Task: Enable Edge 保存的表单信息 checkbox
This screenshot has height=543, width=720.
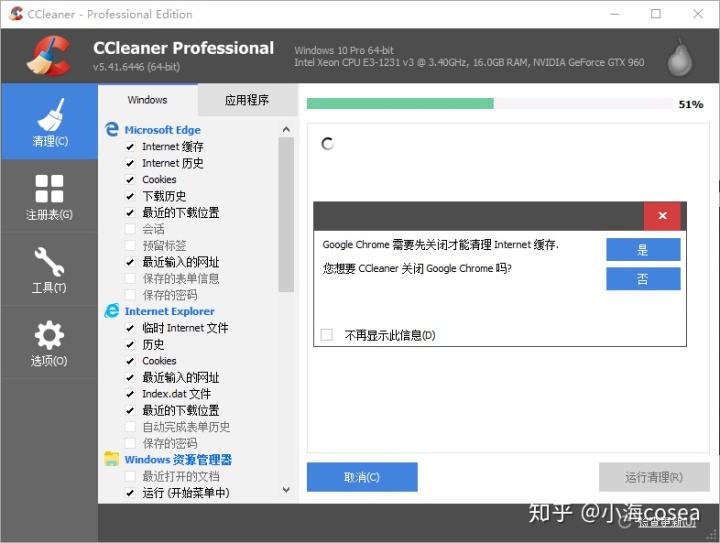Action: [x=130, y=278]
